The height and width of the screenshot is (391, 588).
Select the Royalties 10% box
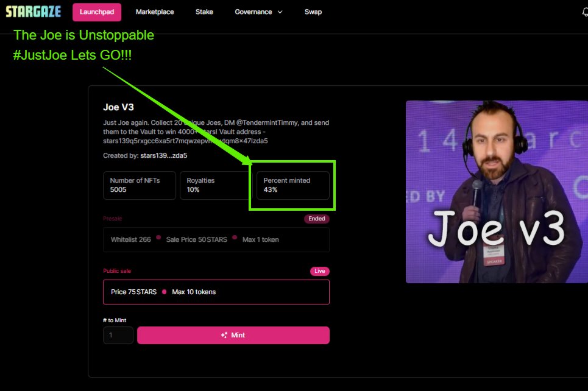pos(214,185)
